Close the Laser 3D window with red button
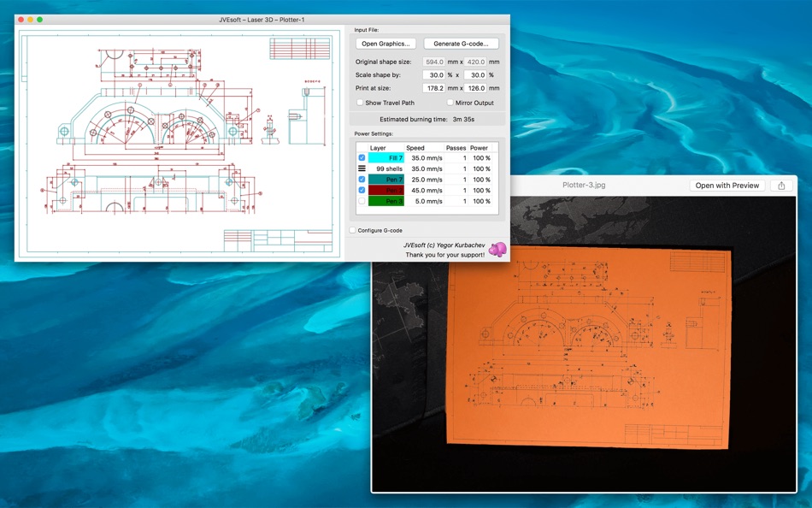The width and height of the screenshot is (812, 508). [21, 20]
